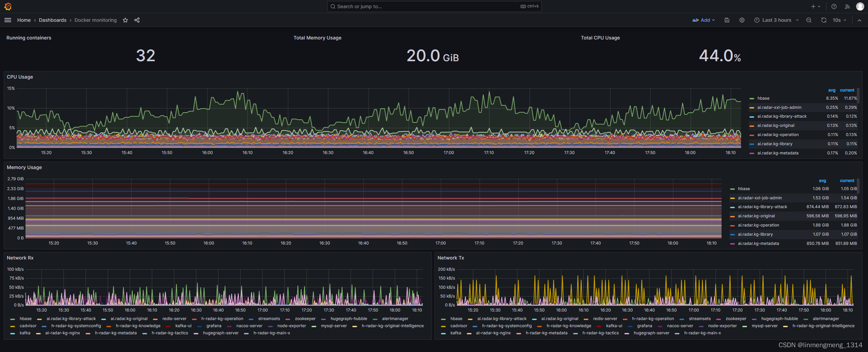Toggle redis-server series in Network Rx legend

(174, 319)
